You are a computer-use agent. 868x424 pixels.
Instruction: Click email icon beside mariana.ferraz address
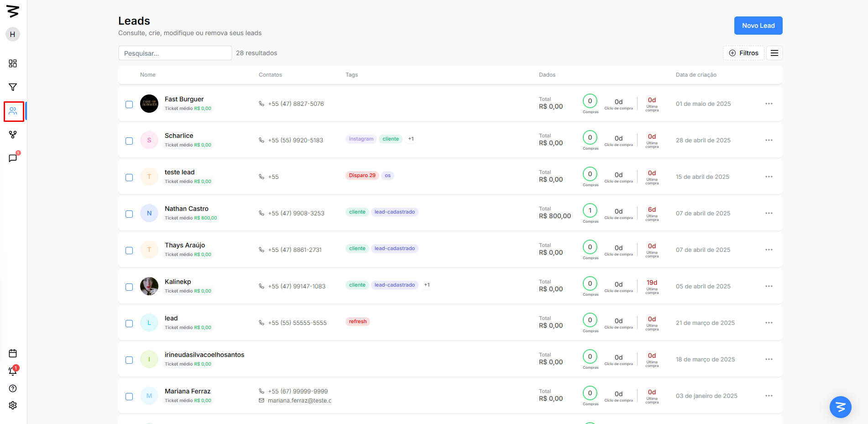(261, 400)
